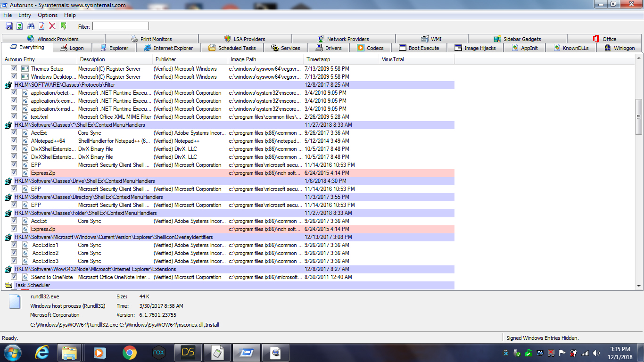Click the power plug tray icon
Screen dimensions: 644x362
(574, 353)
